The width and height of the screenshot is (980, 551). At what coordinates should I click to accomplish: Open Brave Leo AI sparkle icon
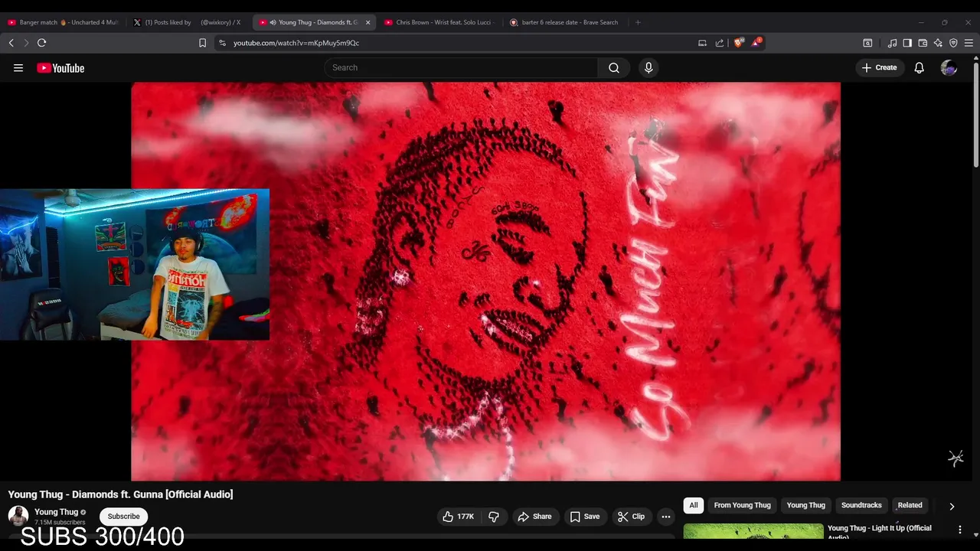pos(938,43)
